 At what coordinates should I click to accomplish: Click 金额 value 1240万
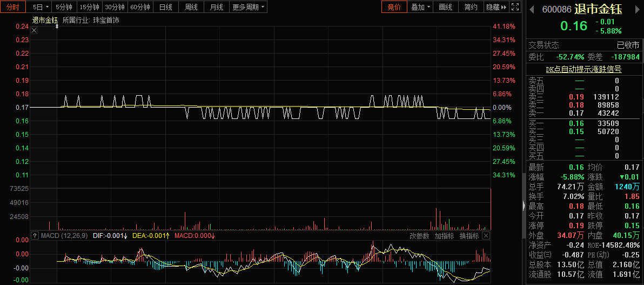pyautogui.click(x=627, y=187)
